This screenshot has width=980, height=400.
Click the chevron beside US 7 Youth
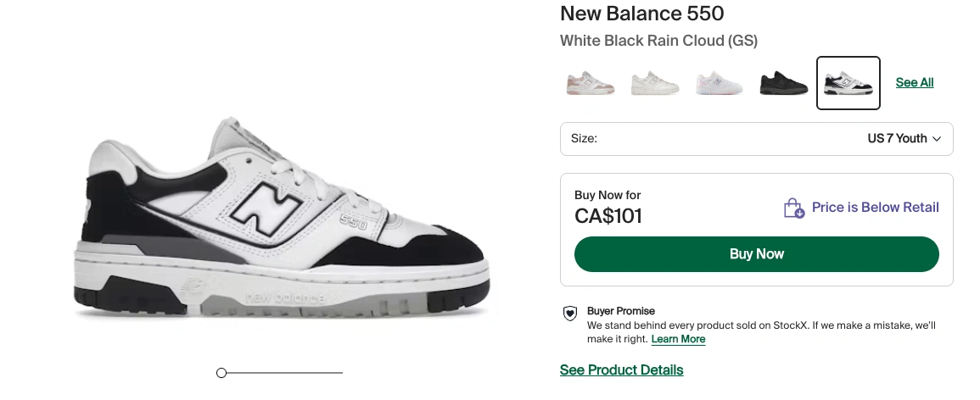(x=937, y=139)
